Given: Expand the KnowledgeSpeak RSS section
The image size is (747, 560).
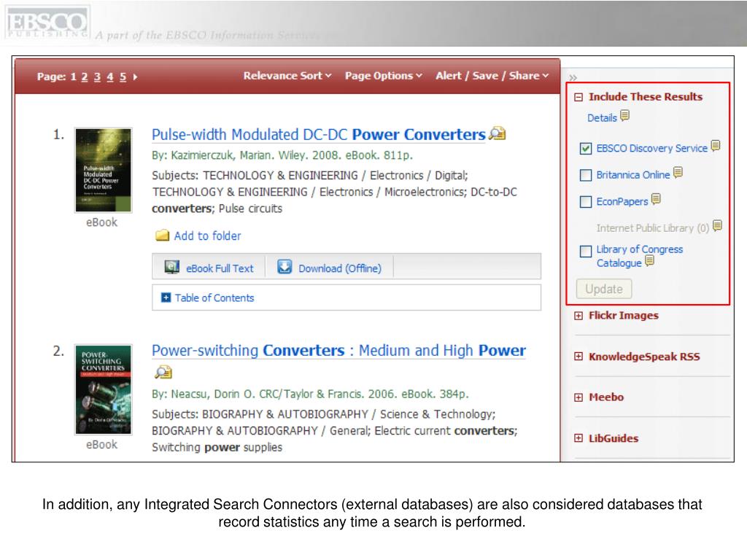Looking at the screenshot, I should tap(578, 357).
